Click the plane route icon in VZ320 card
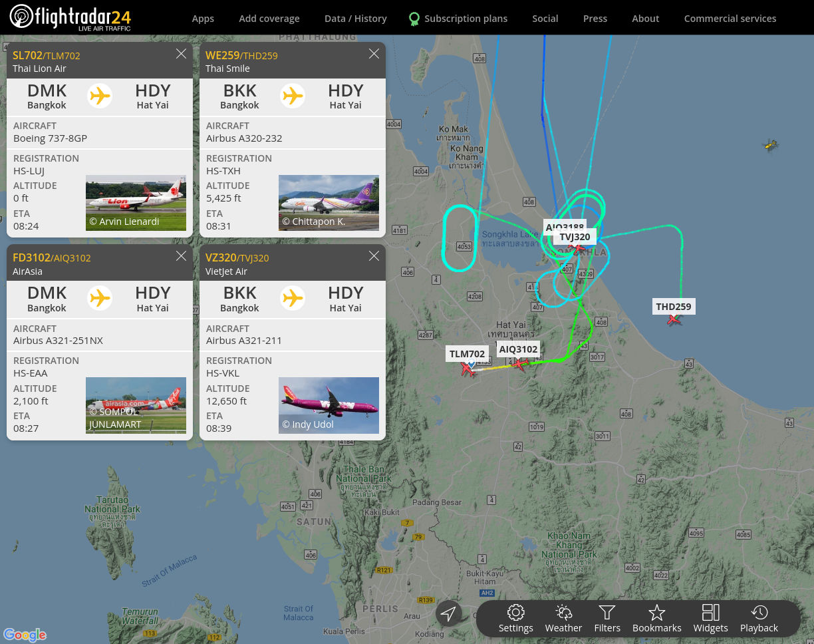This screenshot has height=644, width=814. tap(293, 298)
